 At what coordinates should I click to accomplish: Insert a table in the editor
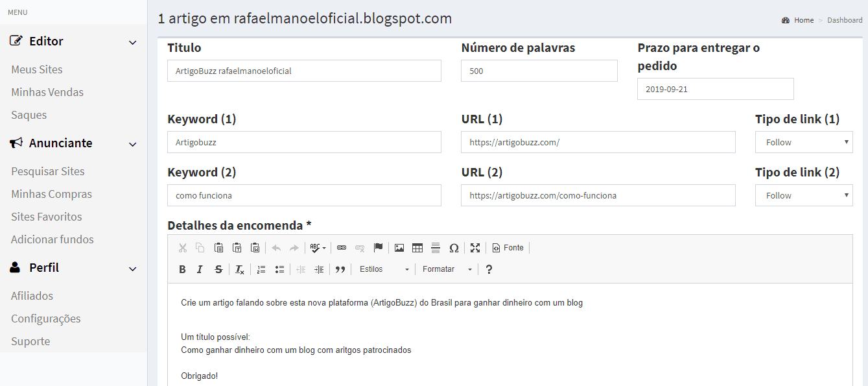click(x=417, y=248)
